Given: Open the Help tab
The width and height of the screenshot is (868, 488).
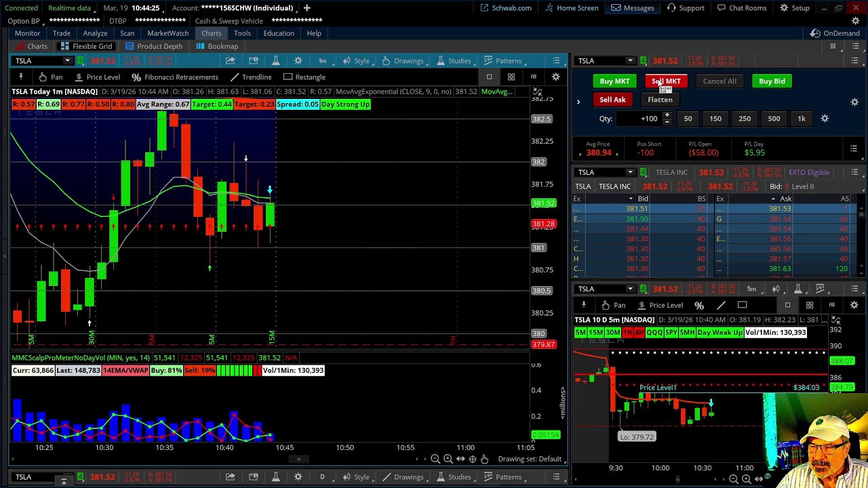Looking at the screenshot, I should tap(314, 33).
